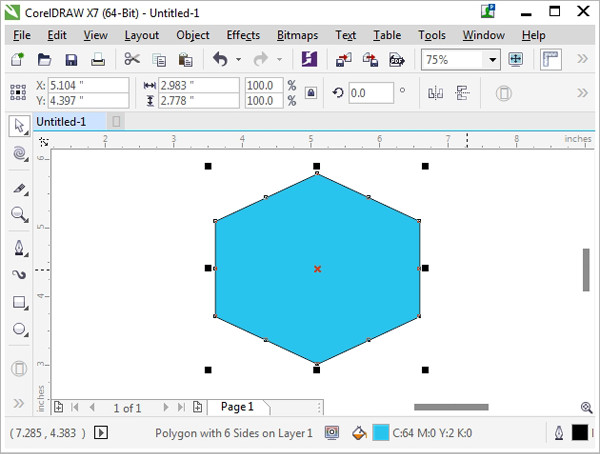The width and height of the screenshot is (600, 454).
Task: Click the Y position field
Action: tap(89, 101)
